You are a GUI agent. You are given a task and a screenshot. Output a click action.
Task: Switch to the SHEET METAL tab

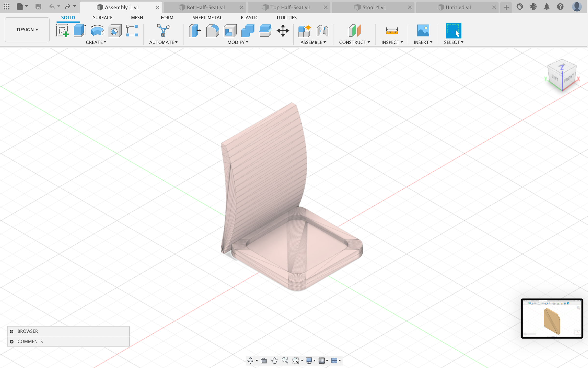pyautogui.click(x=207, y=18)
